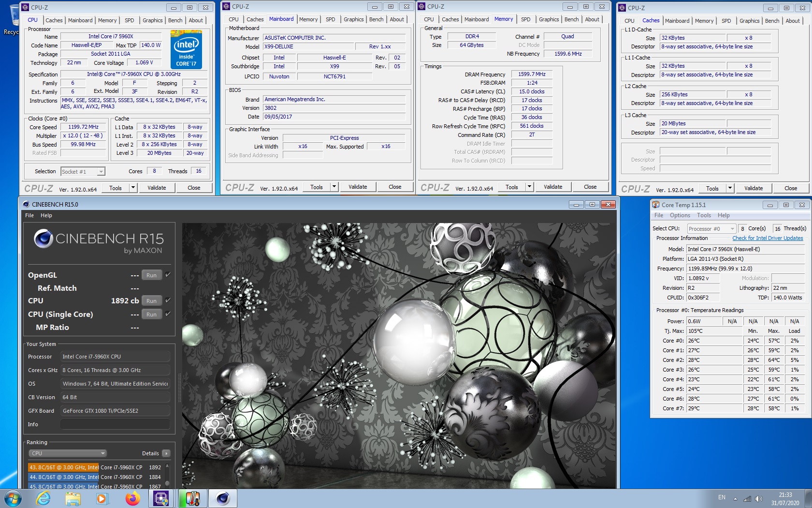
Task: Open Cinebench Help menu
Action: 46,215
